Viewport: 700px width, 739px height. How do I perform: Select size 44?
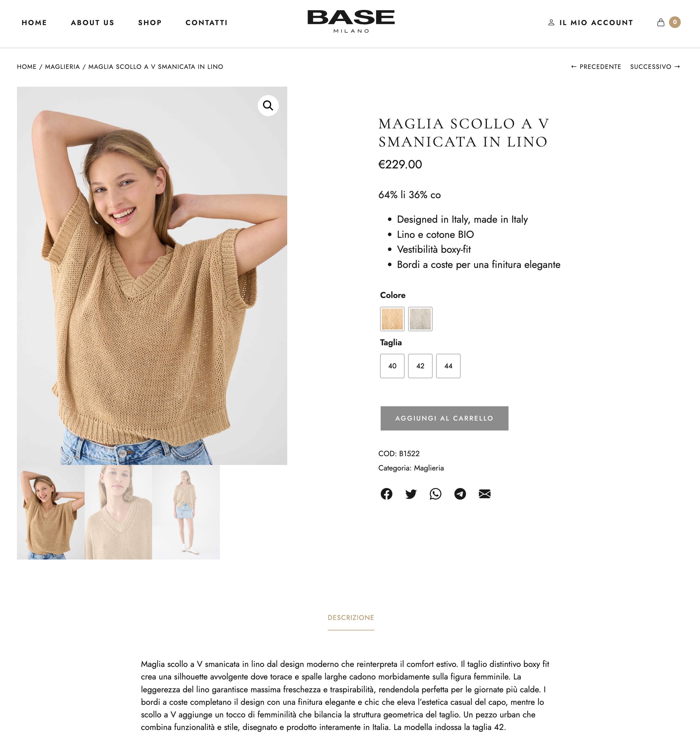(x=448, y=366)
